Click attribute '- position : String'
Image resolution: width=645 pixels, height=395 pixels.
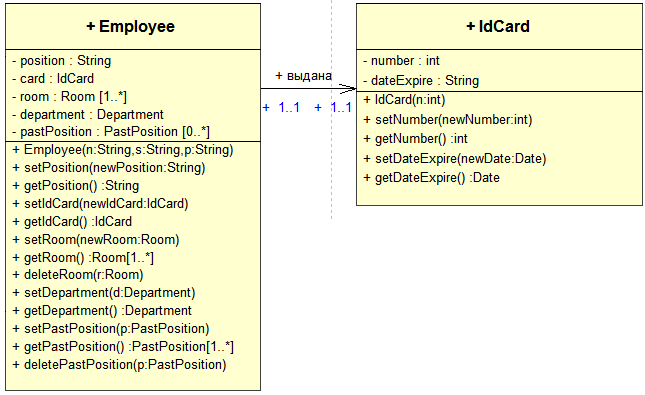coord(62,61)
